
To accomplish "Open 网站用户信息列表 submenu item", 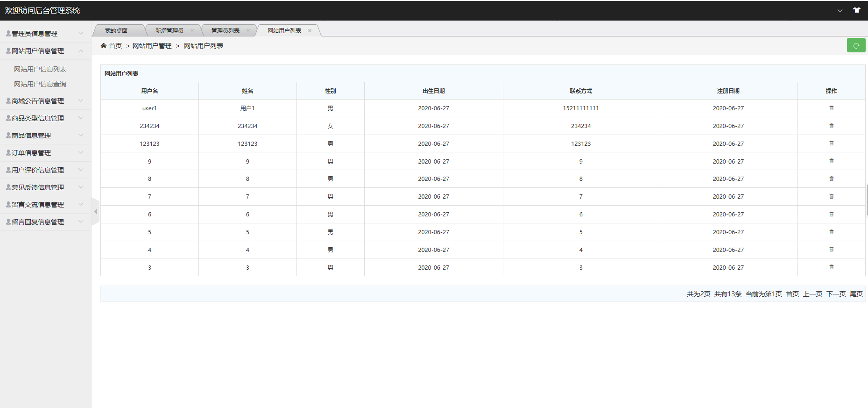I will click(40, 69).
